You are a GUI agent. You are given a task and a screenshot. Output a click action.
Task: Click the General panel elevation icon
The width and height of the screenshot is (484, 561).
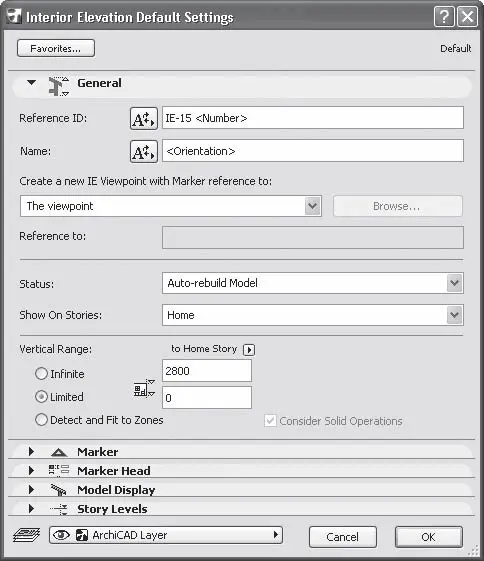tap(58, 86)
